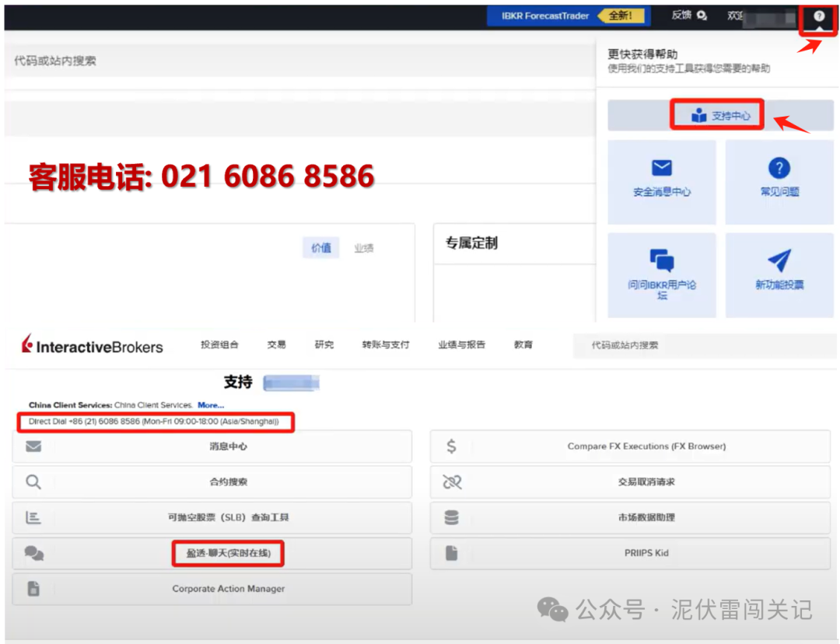The width and height of the screenshot is (840, 644).
Task: Open 新功能投票 paper-plane tile
Action: [x=779, y=275]
